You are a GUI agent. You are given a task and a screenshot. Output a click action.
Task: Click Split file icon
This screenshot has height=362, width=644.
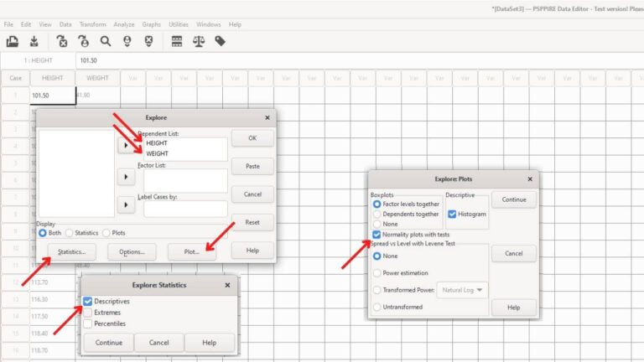click(177, 41)
